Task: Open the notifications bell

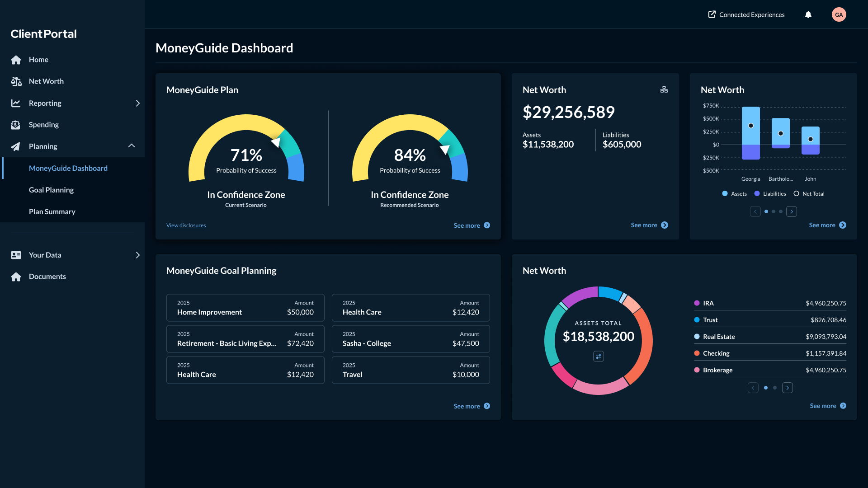Action: tap(808, 14)
